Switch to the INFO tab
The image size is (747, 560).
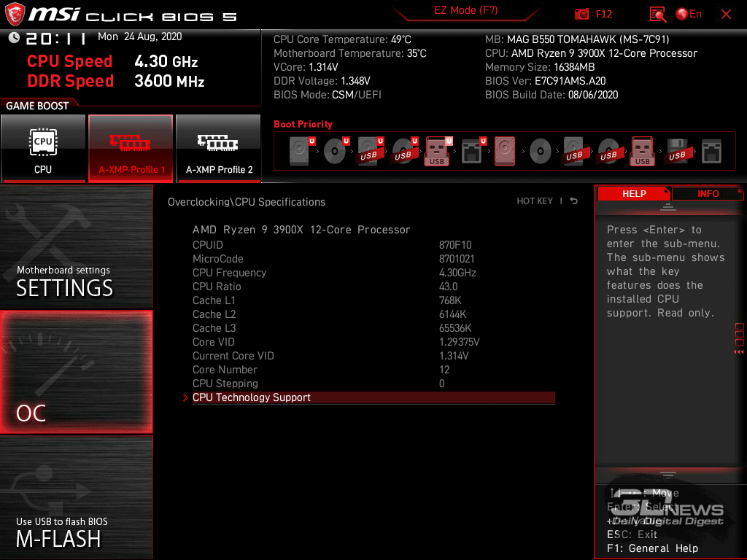pyautogui.click(x=708, y=193)
